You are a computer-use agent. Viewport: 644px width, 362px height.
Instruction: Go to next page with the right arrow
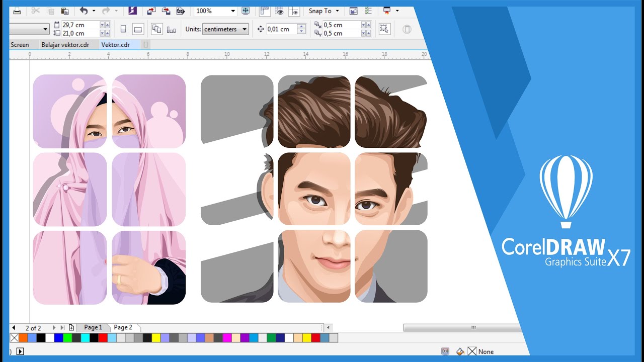[x=54, y=327]
